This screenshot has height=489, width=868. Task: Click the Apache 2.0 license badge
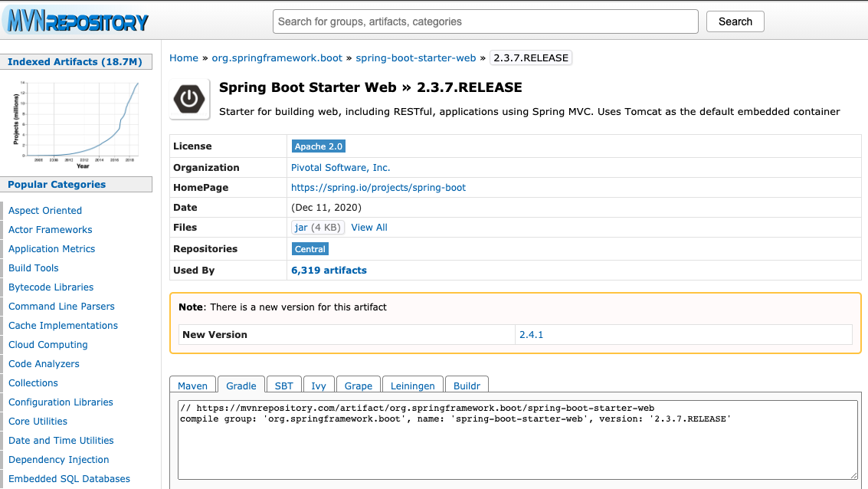coord(318,146)
